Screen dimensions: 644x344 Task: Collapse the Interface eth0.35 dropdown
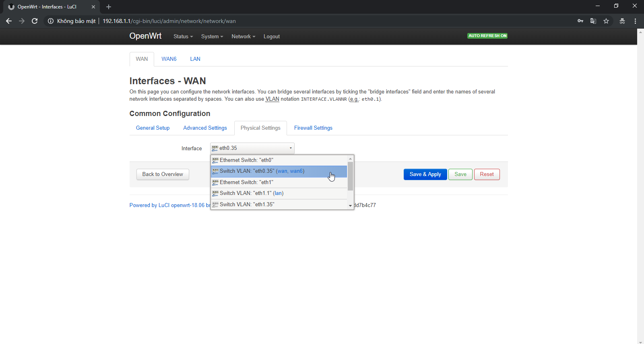pyautogui.click(x=252, y=148)
